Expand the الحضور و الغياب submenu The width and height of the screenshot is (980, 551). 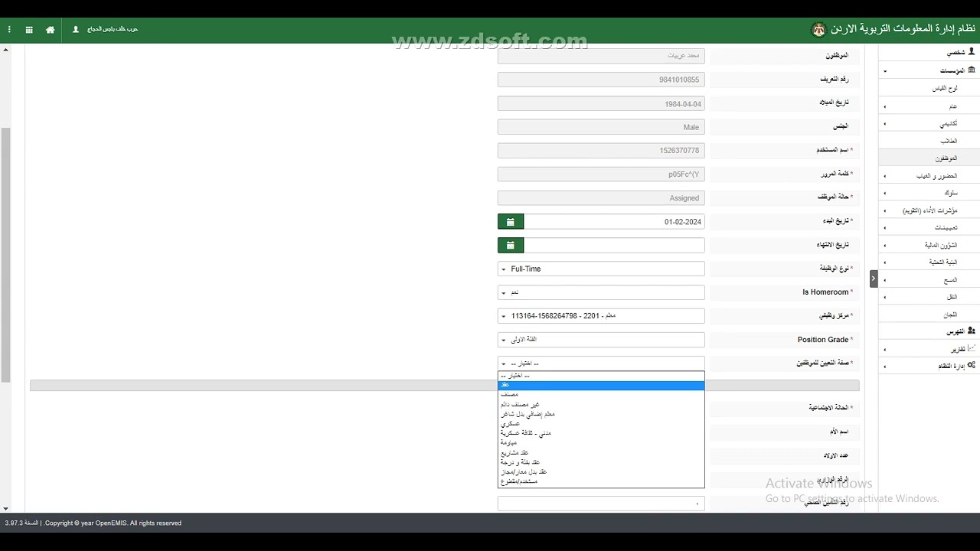pyautogui.click(x=929, y=176)
